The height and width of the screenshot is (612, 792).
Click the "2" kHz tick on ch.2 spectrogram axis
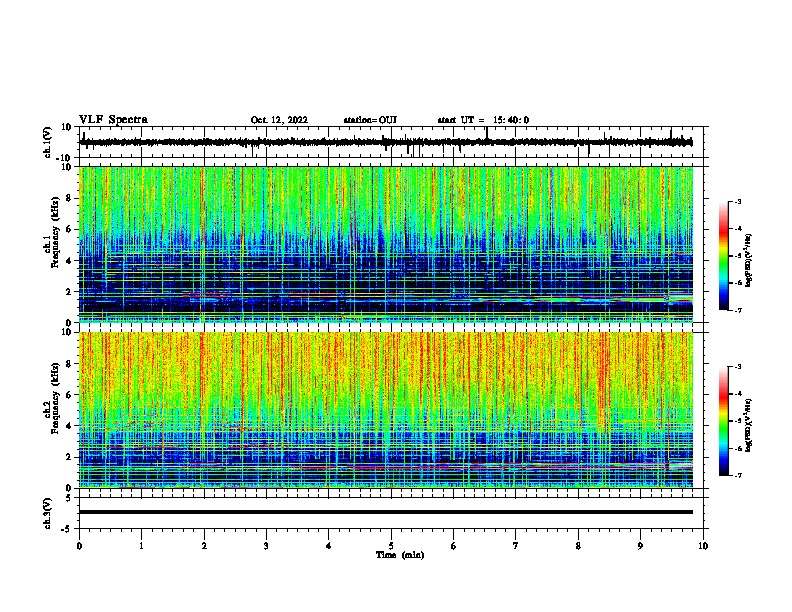[x=70, y=457]
